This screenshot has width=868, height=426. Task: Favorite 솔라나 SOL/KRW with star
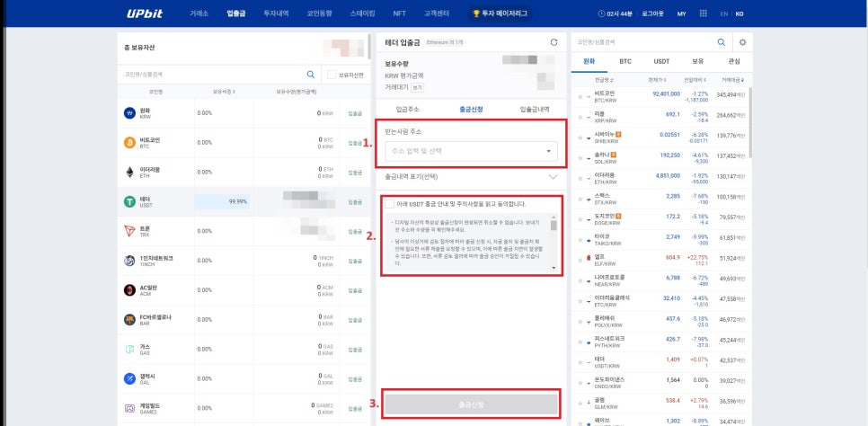580,158
